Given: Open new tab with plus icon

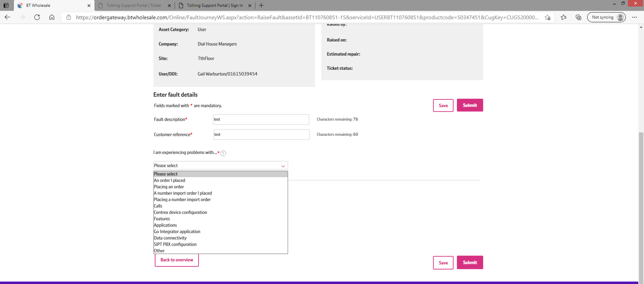Looking at the screenshot, I should pos(261,5).
